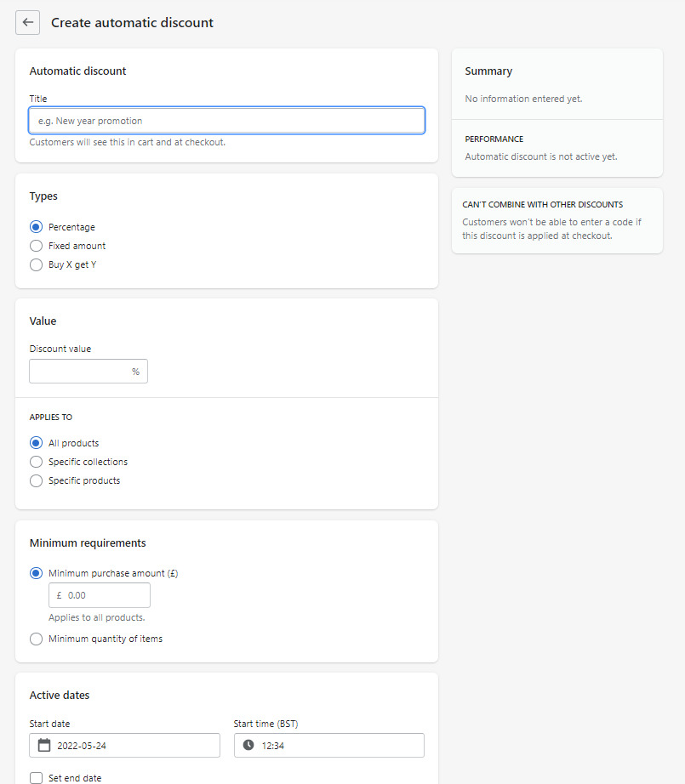Choose the Buy X get Y type
Viewport: 685px width, 784px height.
tap(36, 264)
